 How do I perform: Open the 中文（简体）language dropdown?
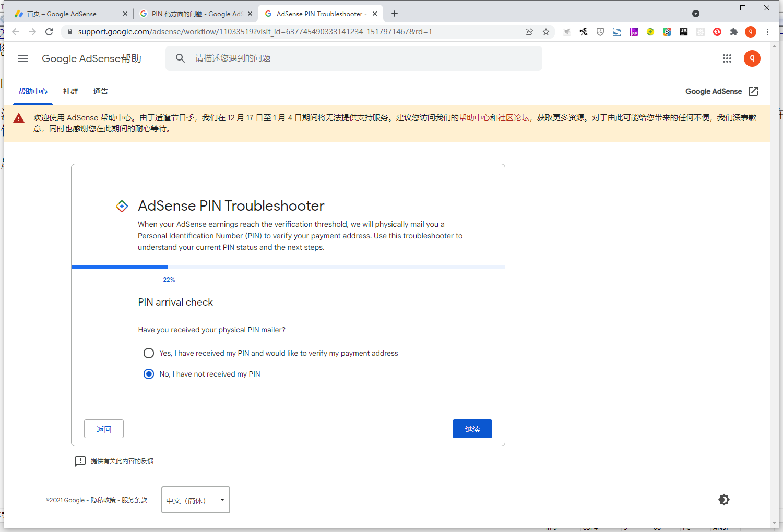[196, 500]
